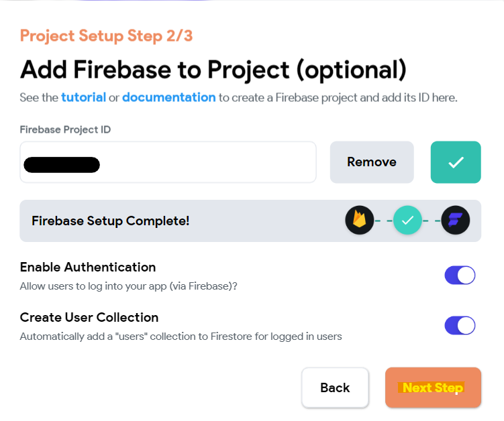
Task: Go Back to the previous step
Action: 335,387
